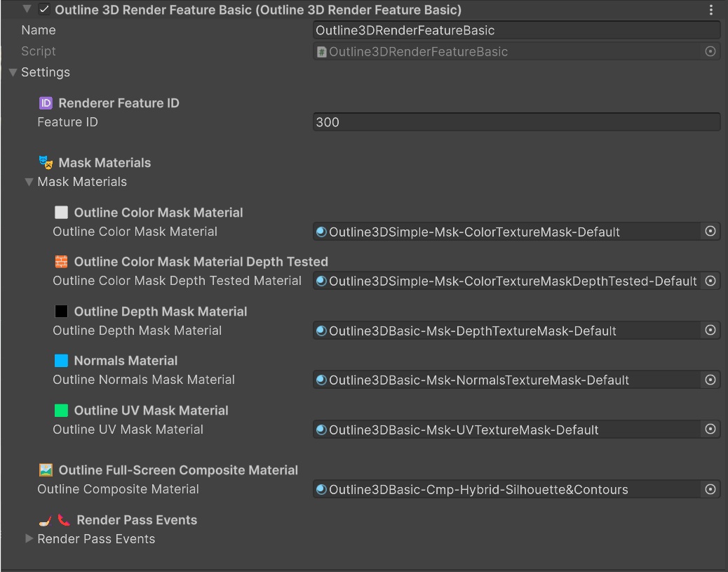Viewport: 728px width, 572px height.
Task: Open object picker for Outline UV Mask Material
Action: pyautogui.click(x=710, y=429)
